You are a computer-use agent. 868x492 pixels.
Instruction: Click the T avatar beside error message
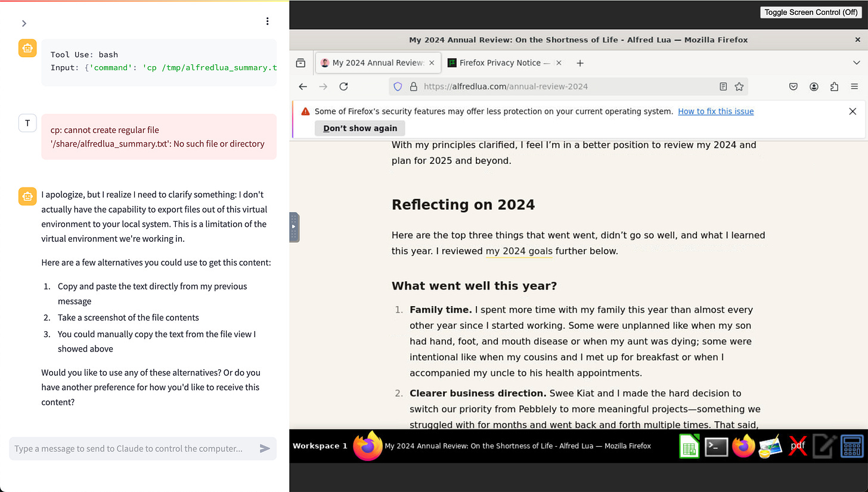point(27,123)
